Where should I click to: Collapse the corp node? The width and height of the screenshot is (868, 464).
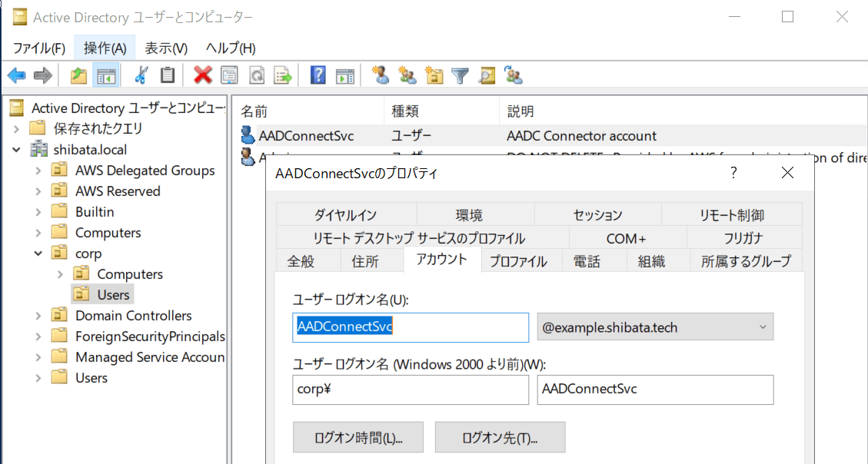(x=38, y=254)
